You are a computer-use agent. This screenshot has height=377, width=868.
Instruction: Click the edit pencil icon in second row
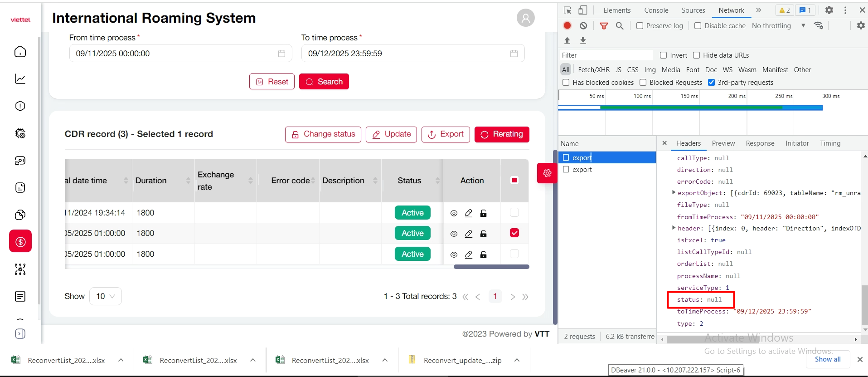[469, 234]
